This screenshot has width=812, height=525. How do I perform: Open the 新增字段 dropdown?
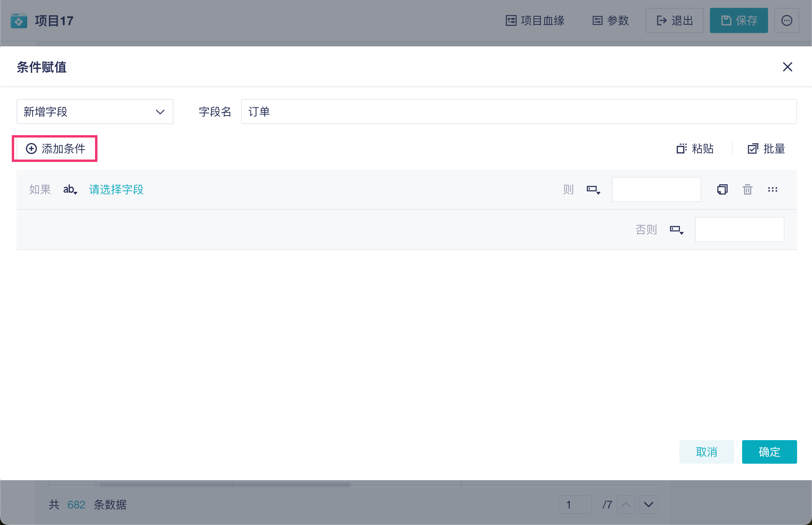pyautogui.click(x=95, y=112)
